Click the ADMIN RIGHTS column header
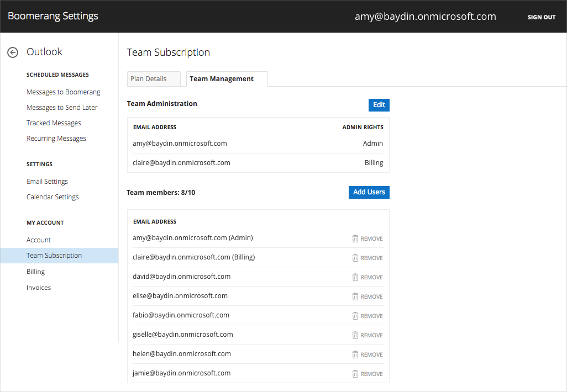 point(363,127)
